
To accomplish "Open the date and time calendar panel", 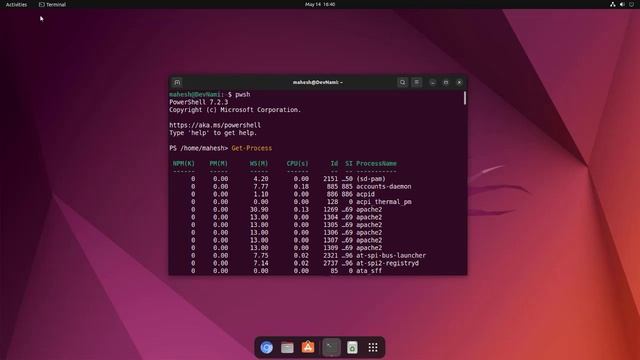I will [x=320, y=4].
